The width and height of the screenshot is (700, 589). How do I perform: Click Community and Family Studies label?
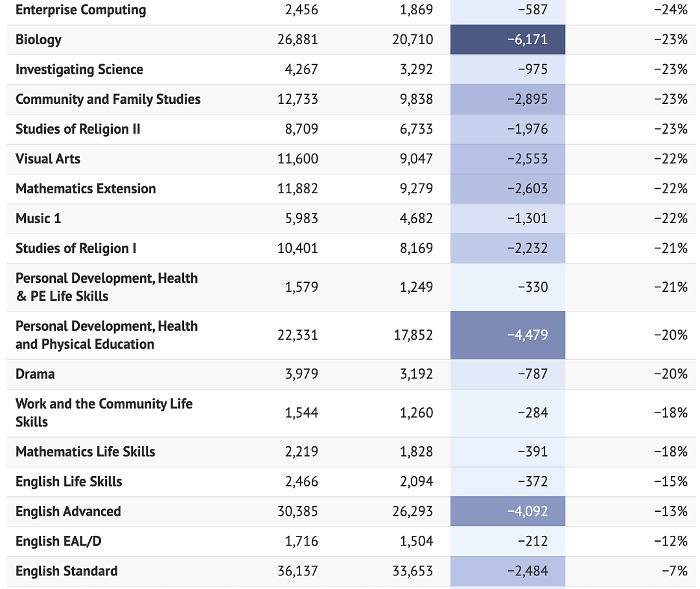tap(108, 99)
